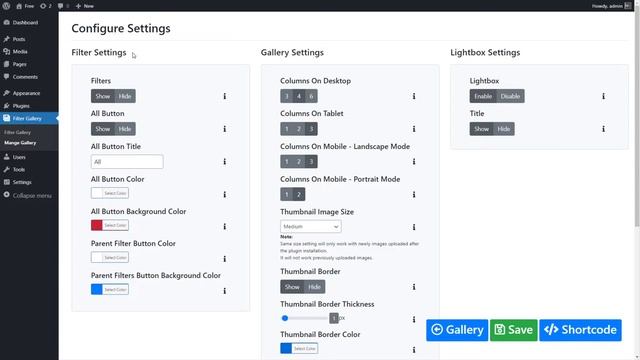
Task: Open the Filter Gallery sidebar menu
Action: [29, 118]
